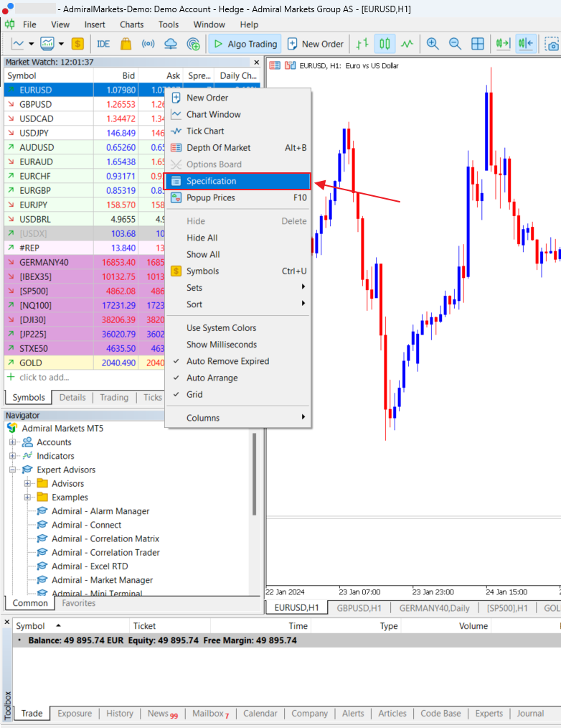Open the VPS cloud hosting icon
The height and width of the screenshot is (728, 561).
pos(171,44)
